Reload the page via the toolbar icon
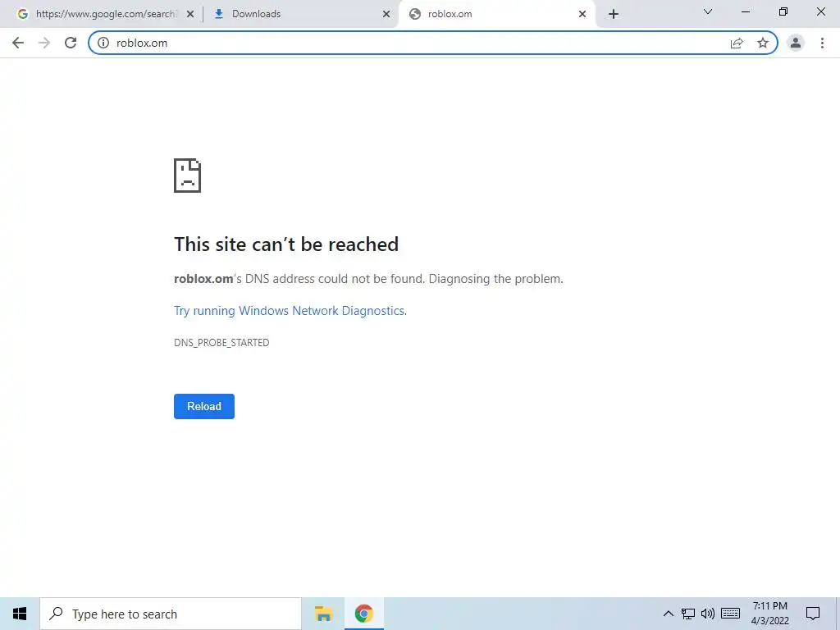 click(71, 43)
